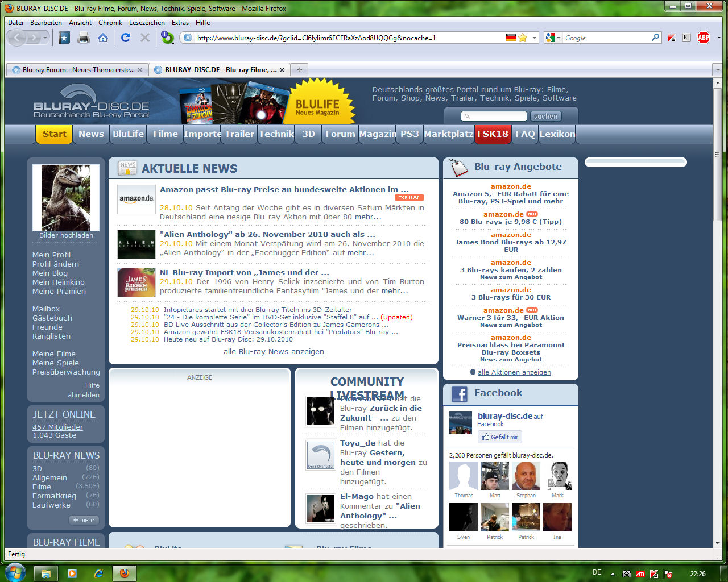728x582 pixels.
Task: Open 3D category in BLU-RAY NEWS
Action: [x=38, y=468]
